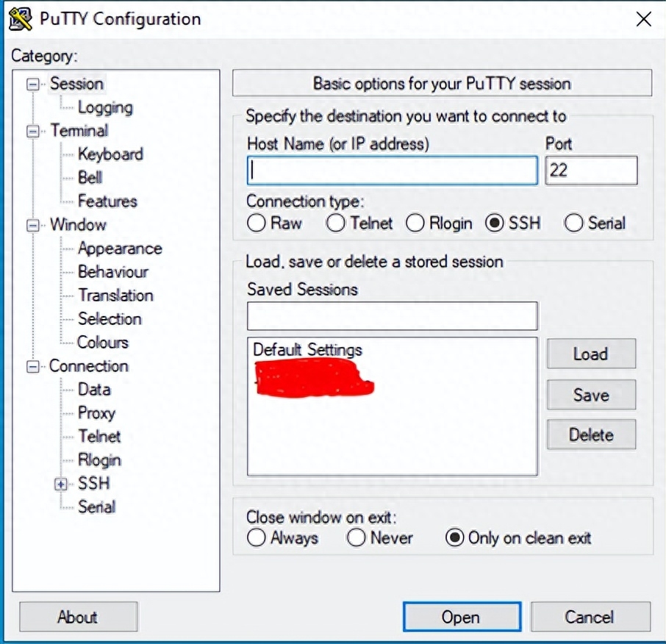The width and height of the screenshot is (666, 644).
Task: Select Default Settings in sessions list
Action: tap(307, 350)
